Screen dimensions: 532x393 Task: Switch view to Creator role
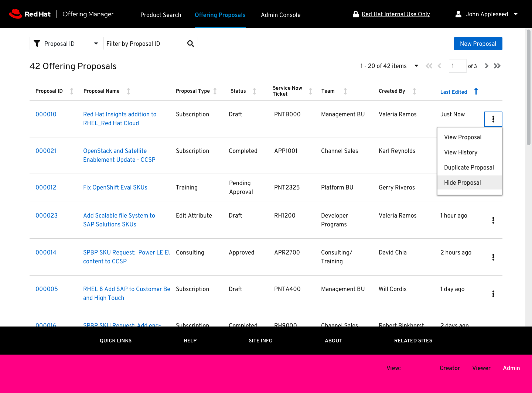450,368
